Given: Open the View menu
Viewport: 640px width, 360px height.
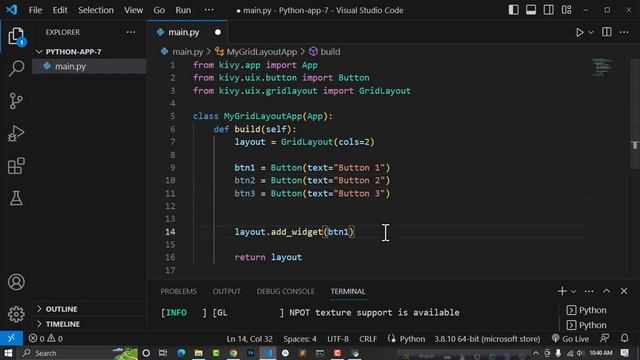Looking at the screenshot, I should click(133, 10).
